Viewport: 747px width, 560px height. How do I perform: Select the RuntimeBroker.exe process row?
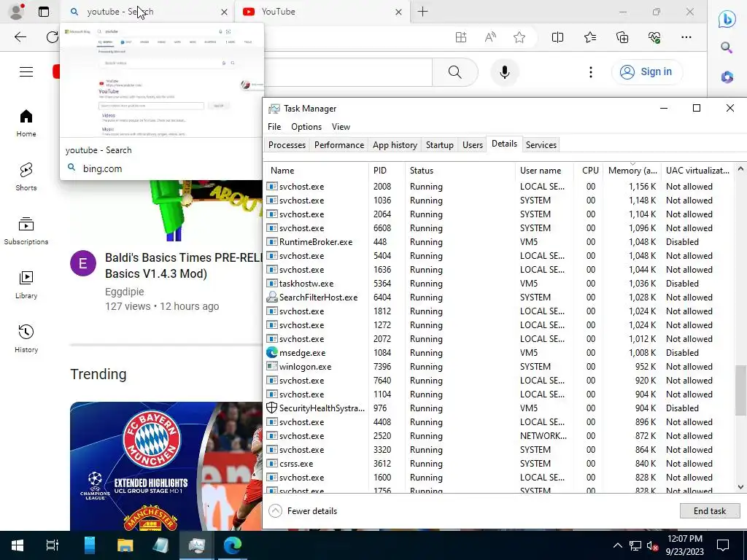pyautogui.click(x=499, y=242)
